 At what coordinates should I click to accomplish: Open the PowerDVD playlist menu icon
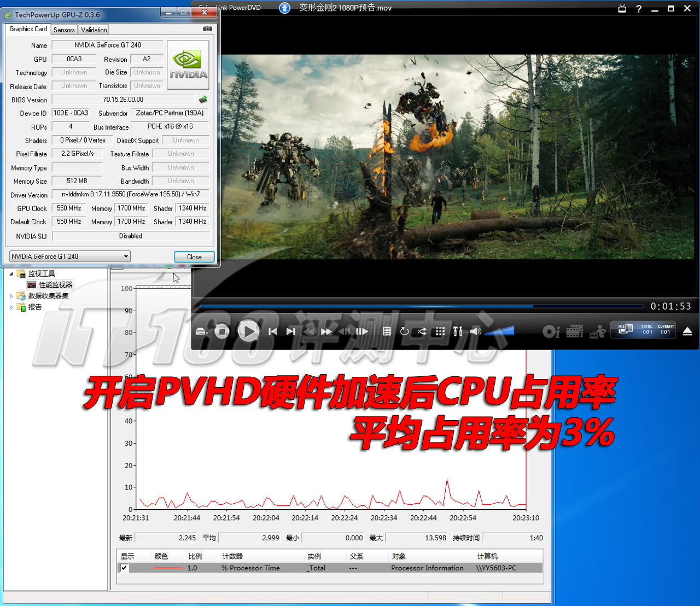[x=387, y=331]
